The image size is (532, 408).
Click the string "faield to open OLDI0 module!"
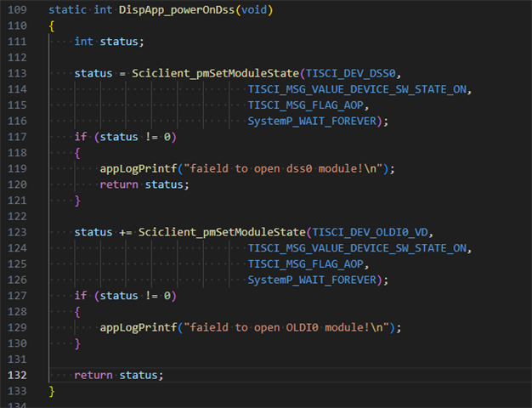pos(286,327)
